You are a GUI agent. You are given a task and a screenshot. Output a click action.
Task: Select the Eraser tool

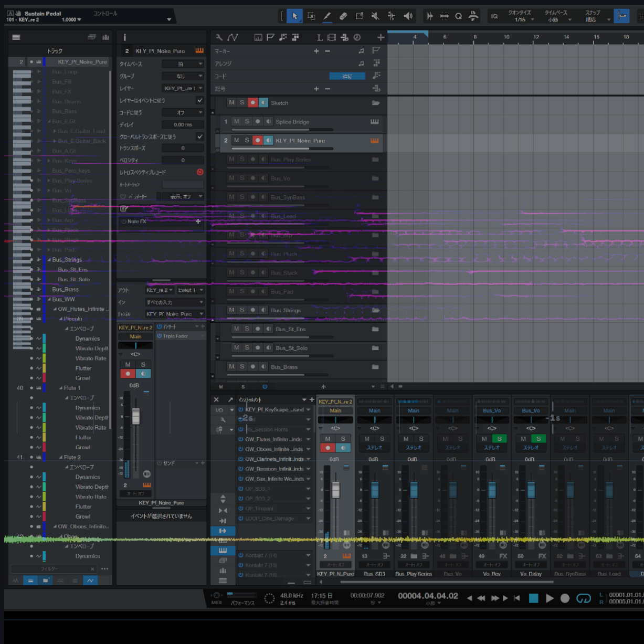pos(343,16)
